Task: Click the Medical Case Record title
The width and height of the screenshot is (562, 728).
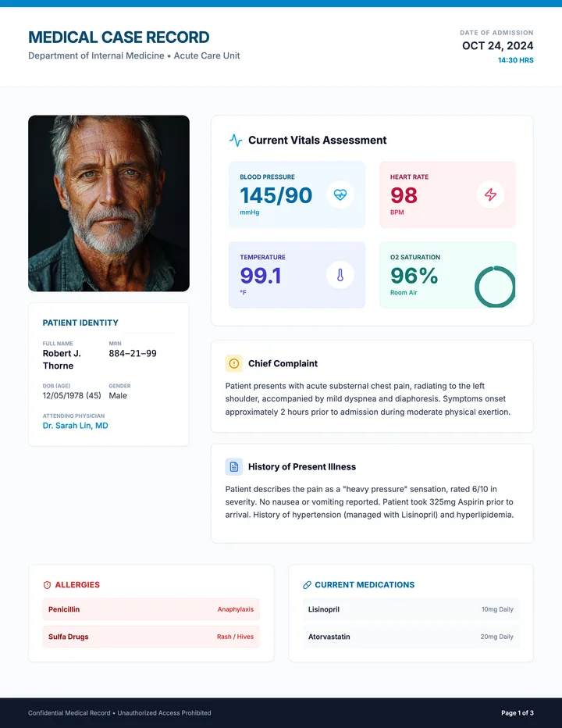Action: click(119, 37)
